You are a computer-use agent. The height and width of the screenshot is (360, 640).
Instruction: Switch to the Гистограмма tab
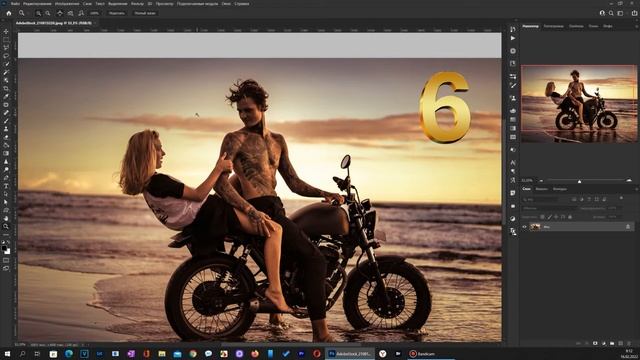(553, 26)
